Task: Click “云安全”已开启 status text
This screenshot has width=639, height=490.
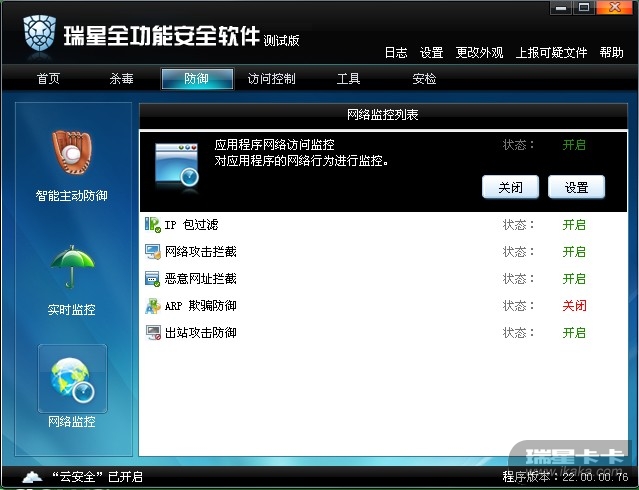Action: coord(97,477)
